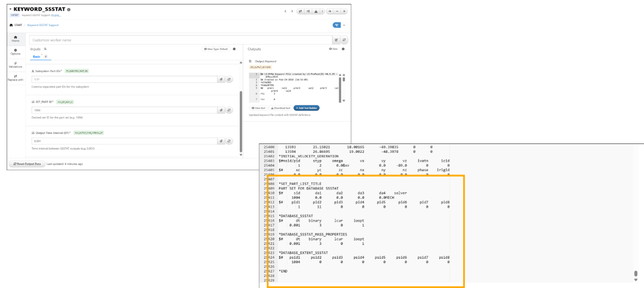The image size is (644, 288).
Task: Expand description with the more... link
Action: tap(56, 16)
